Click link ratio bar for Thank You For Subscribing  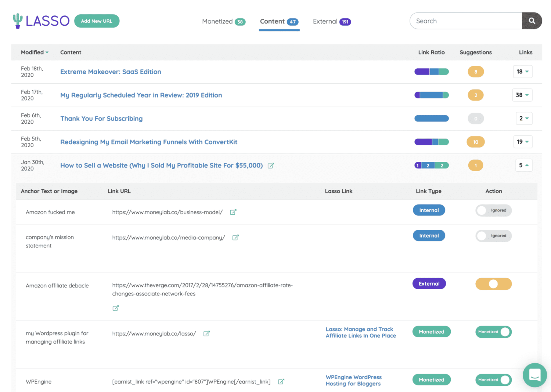tap(432, 119)
